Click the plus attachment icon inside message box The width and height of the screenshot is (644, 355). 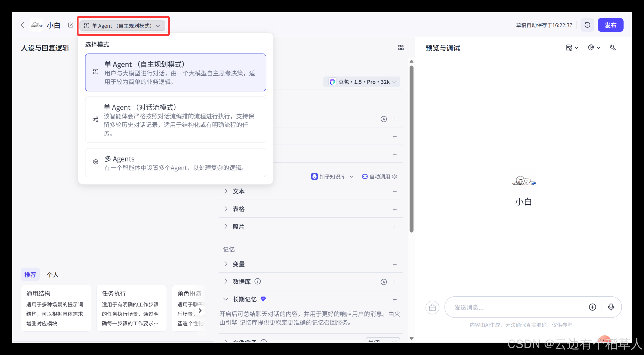coord(593,307)
